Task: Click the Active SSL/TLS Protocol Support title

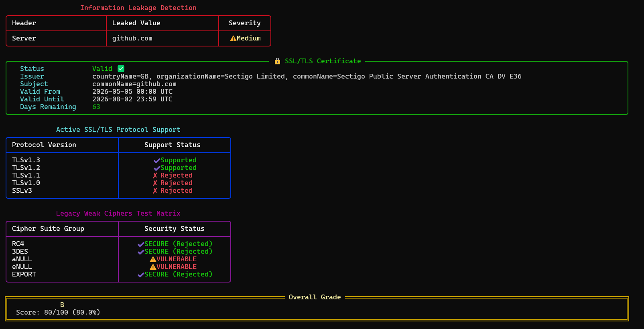Action: [x=118, y=129]
